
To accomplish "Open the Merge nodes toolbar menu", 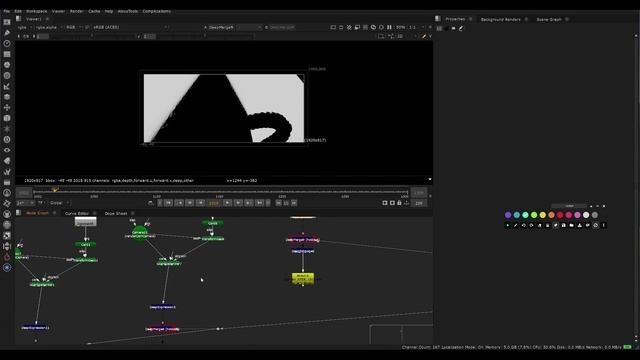I will pos(7,97).
